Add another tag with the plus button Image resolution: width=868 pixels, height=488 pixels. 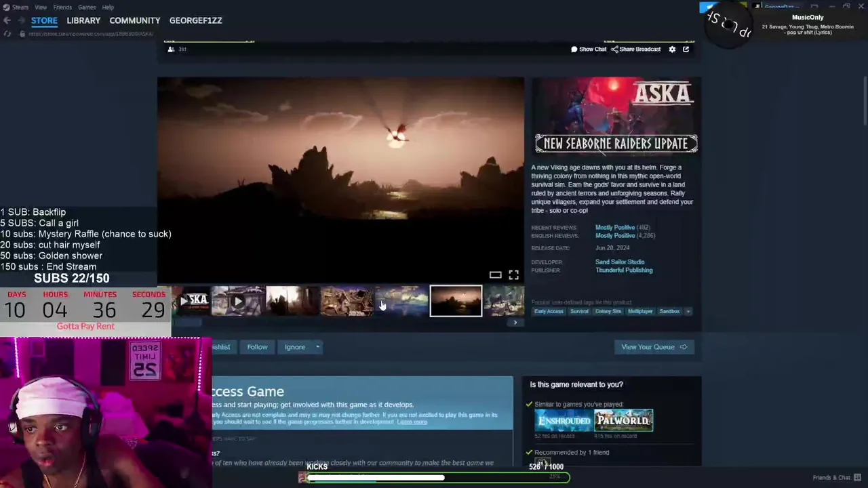688,311
